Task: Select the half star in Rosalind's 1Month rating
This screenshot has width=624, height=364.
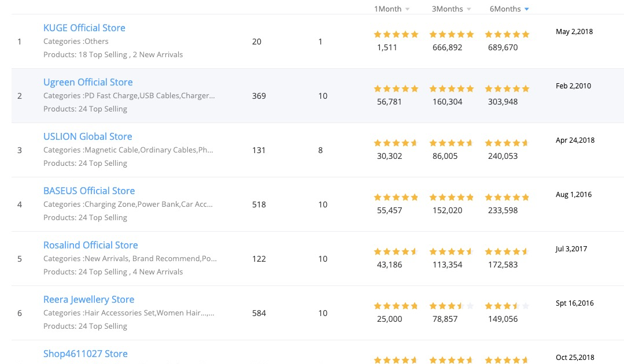Action: click(x=414, y=251)
